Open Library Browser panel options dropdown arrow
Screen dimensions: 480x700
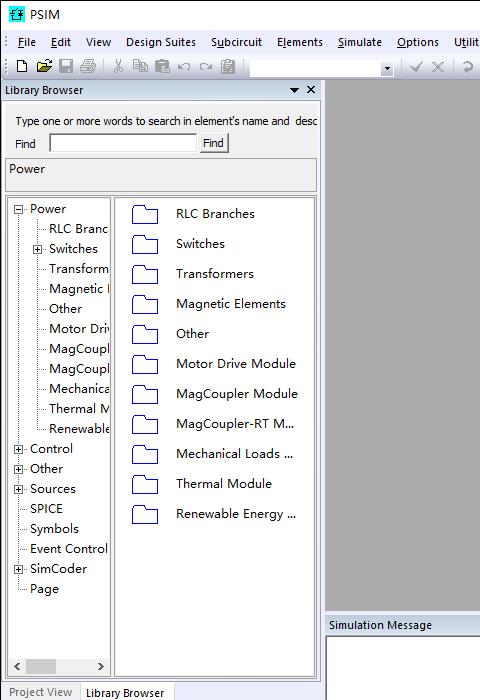coord(294,90)
